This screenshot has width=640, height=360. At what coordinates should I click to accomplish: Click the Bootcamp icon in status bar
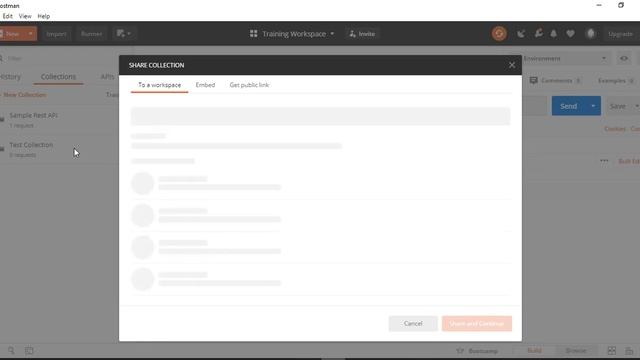[x=460, y=351]
